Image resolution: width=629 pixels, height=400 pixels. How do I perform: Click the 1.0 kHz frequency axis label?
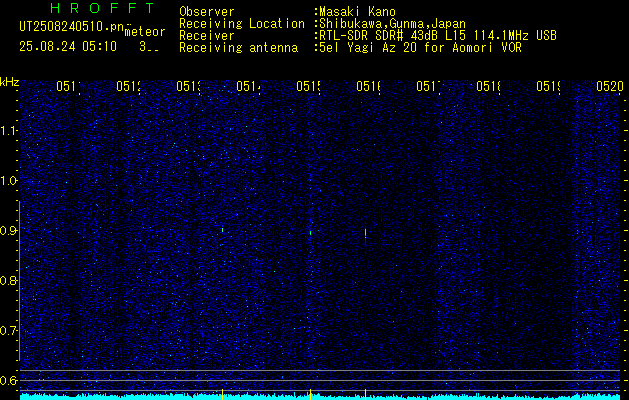(9, 181)
